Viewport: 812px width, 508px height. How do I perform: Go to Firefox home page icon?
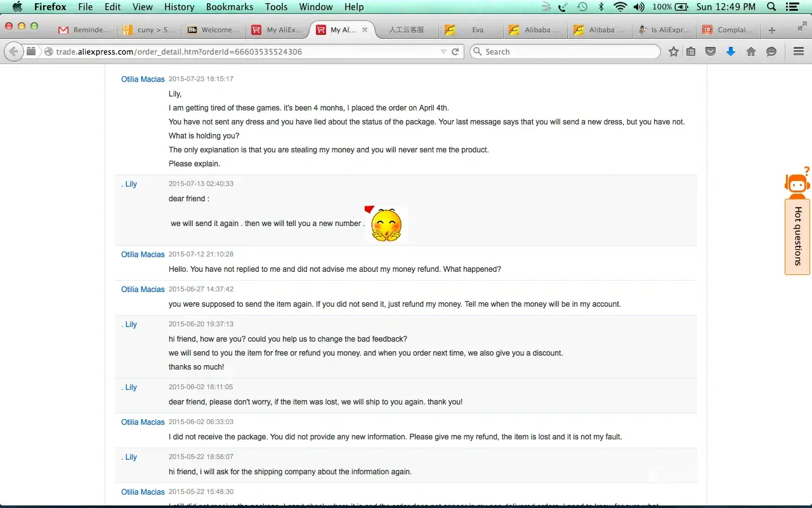[x=751, y=51]
